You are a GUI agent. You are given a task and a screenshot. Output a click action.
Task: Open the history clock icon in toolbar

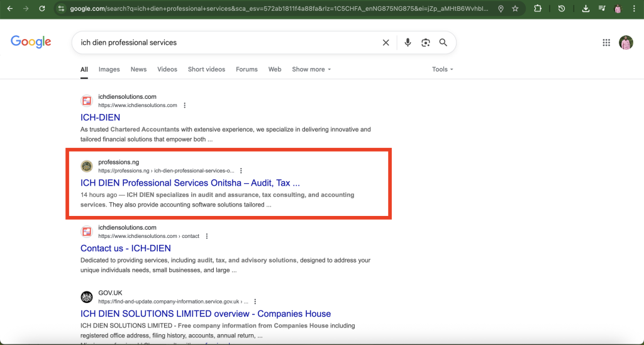562,8
